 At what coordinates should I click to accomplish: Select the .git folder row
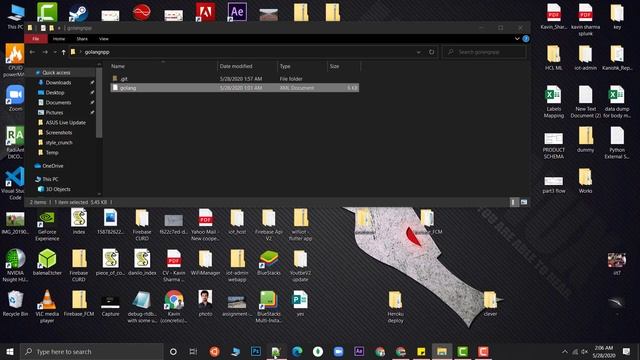click(235, 79)
